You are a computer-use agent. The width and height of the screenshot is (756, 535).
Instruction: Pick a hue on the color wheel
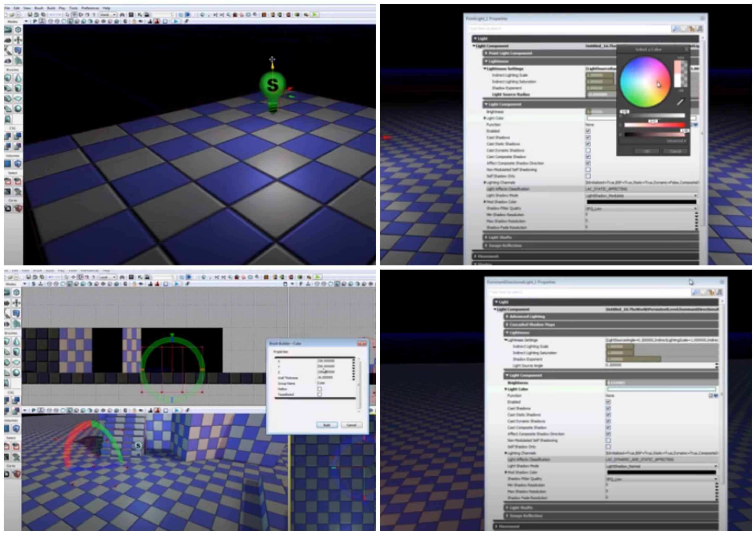pos(645,82)
